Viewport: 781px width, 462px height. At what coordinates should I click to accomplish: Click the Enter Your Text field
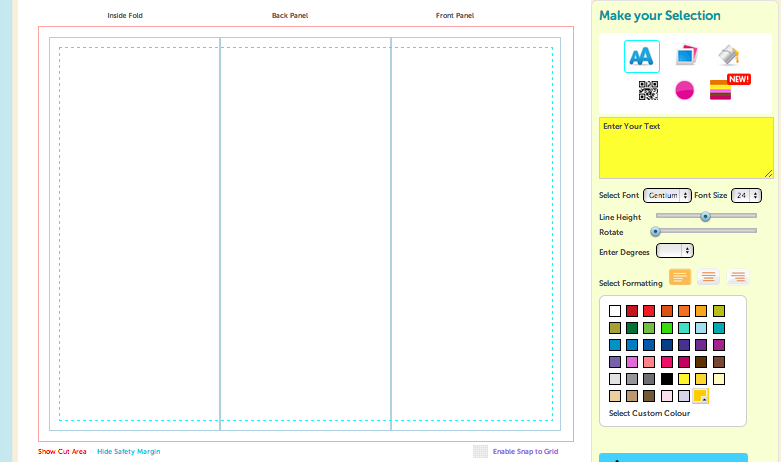[685, 148]
